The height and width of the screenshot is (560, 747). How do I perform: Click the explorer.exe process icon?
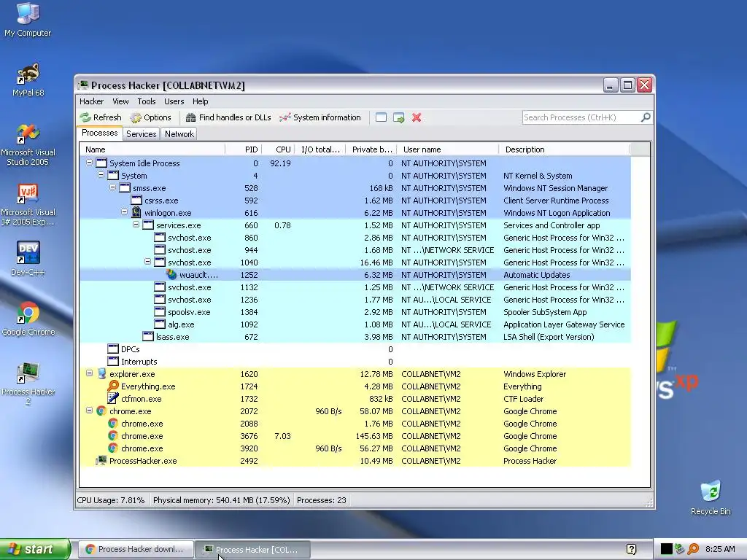coord(101,374)
